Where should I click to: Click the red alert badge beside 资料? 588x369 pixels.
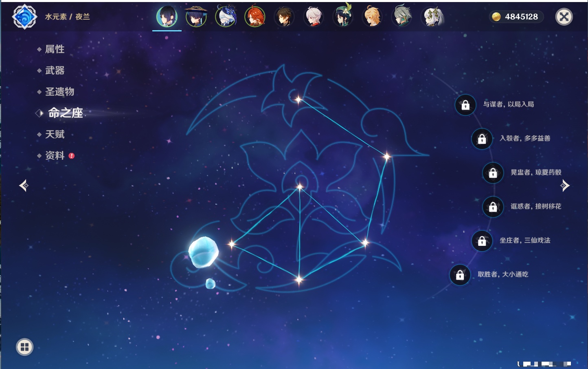point(72,156)
